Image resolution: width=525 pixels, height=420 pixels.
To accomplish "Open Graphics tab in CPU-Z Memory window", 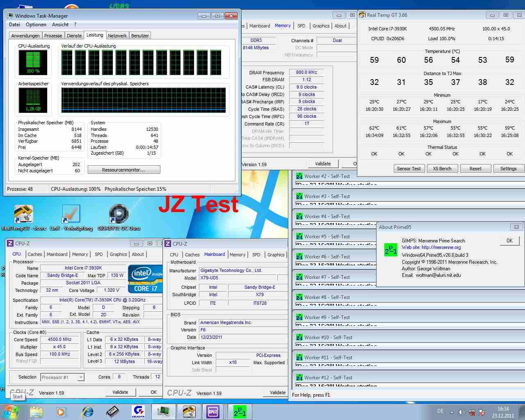I will click(321, 26).
